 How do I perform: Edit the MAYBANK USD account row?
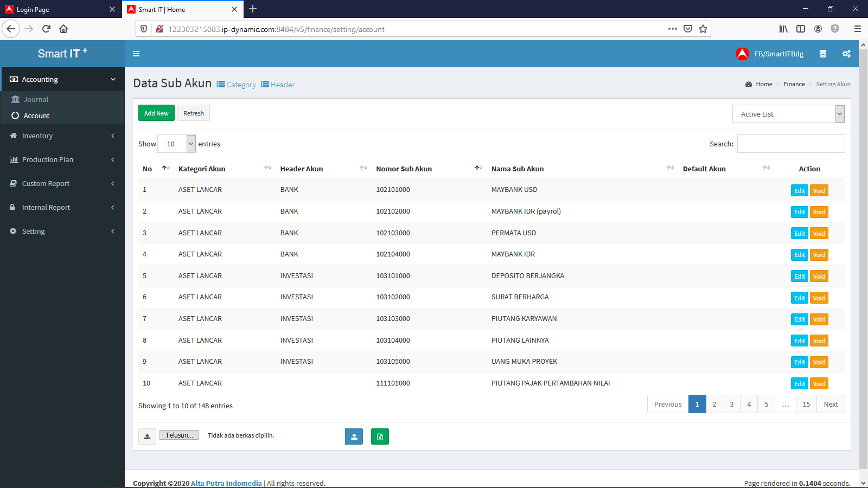tap(799, 191)
